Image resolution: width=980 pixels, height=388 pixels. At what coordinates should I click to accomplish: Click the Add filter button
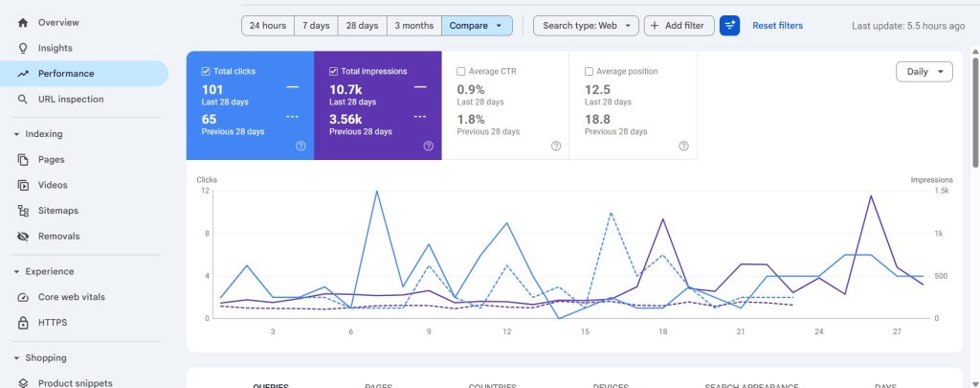[x=679, y=26]
